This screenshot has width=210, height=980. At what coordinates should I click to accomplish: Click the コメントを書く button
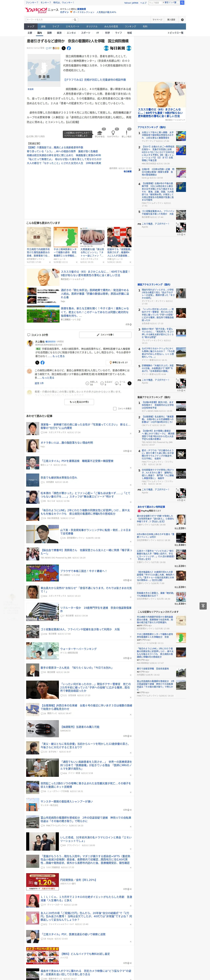105,335
